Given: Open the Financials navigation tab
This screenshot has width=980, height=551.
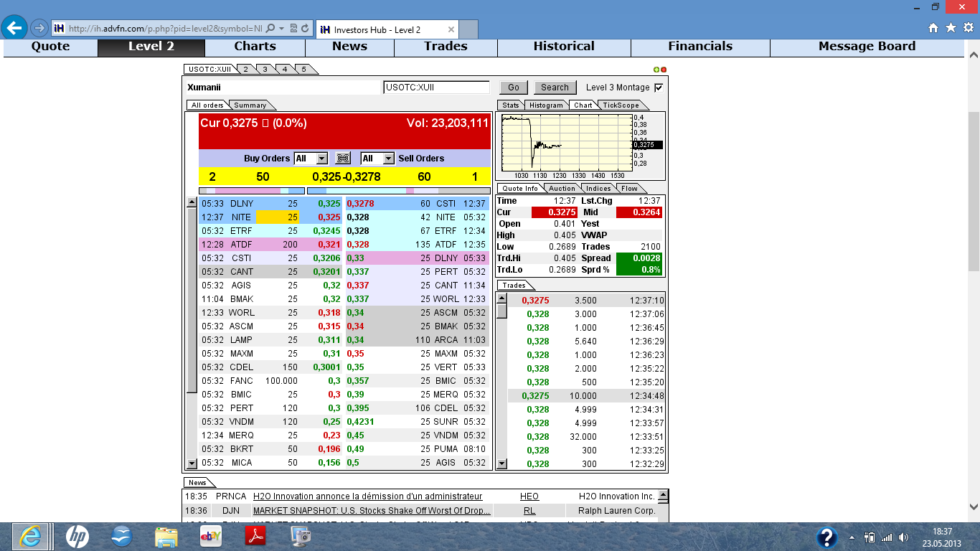Looking at the screenshot, I should tap(700, 47).
